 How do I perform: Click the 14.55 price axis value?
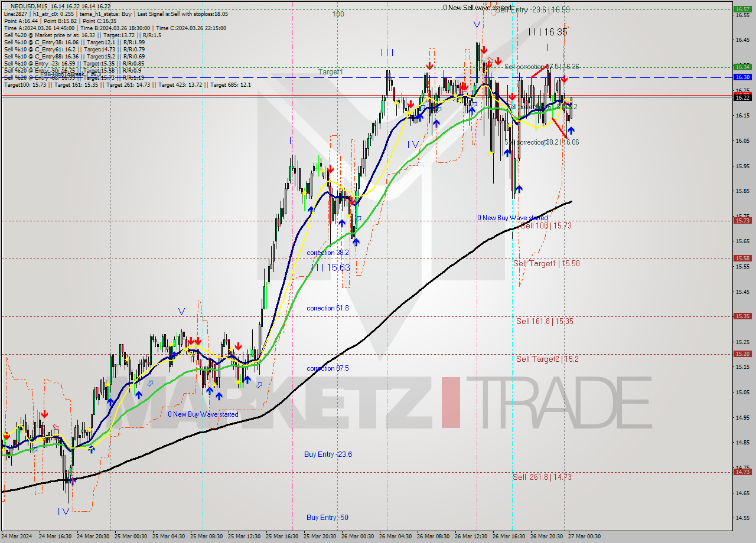tap(742, 518)
